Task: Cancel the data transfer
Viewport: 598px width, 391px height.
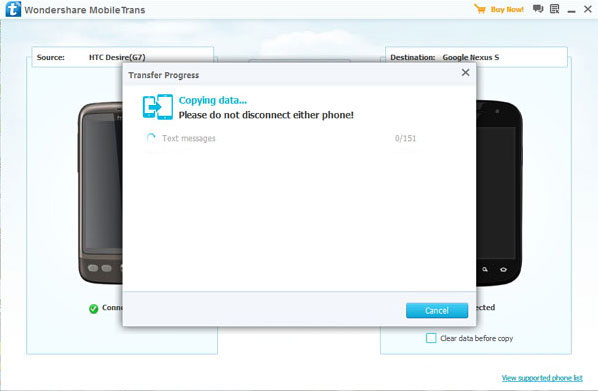Action: click(437, 311)
